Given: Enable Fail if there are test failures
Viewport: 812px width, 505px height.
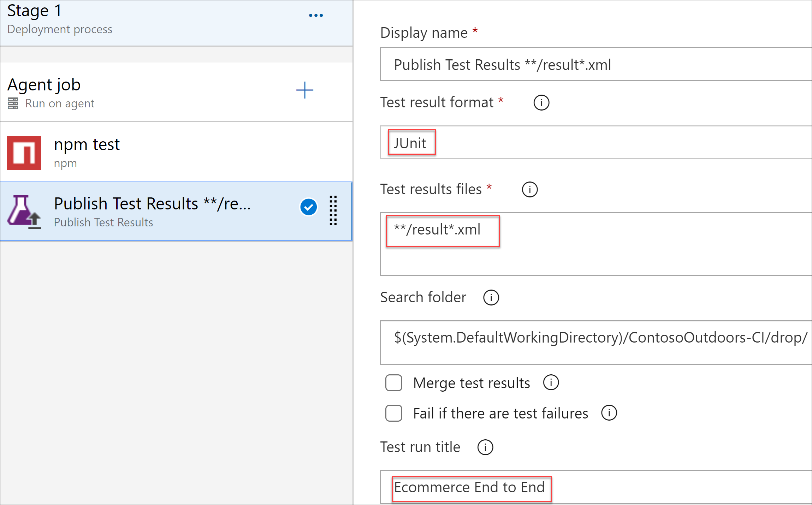Looking at the screenshot, I should [393, 413].
